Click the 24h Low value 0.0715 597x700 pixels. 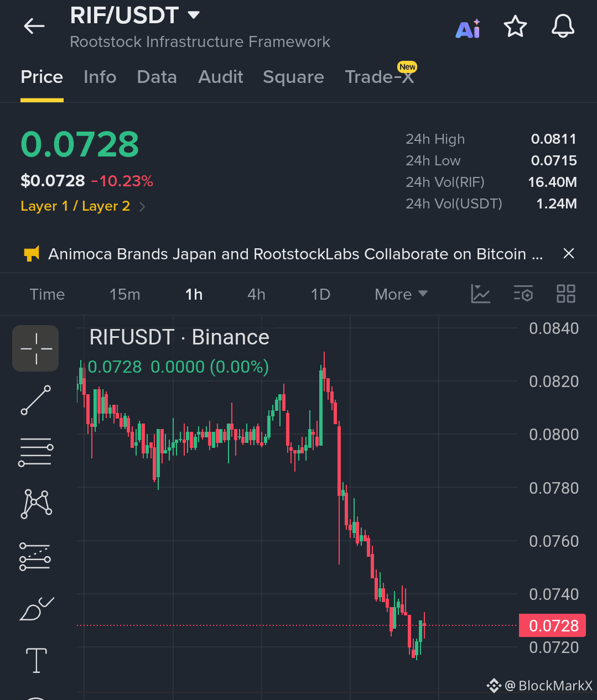(x=554, y=161)
